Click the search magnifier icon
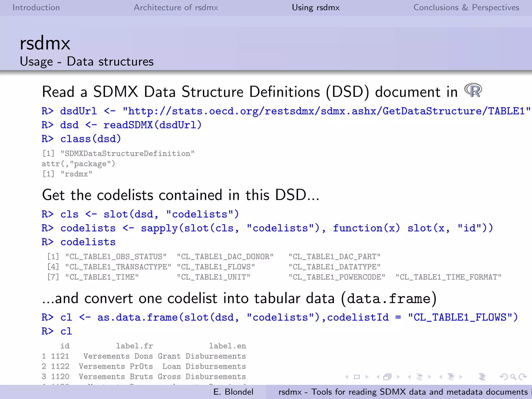 point(513,377)
